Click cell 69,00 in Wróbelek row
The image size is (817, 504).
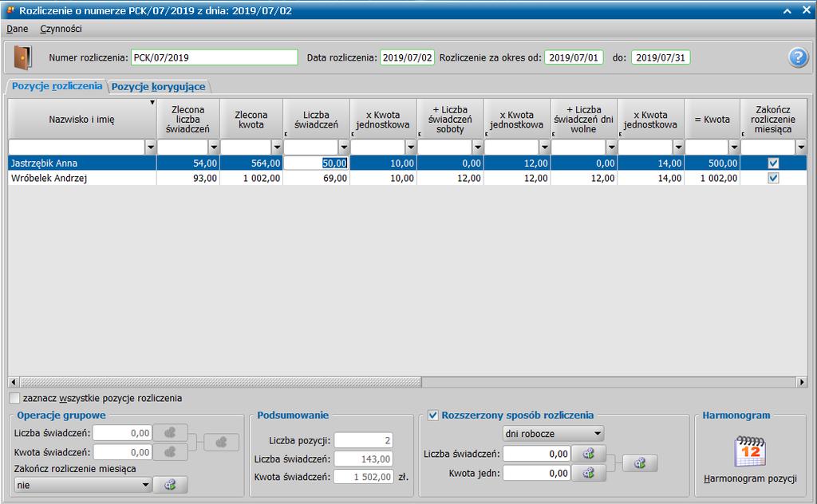click(x=316, y=178)
